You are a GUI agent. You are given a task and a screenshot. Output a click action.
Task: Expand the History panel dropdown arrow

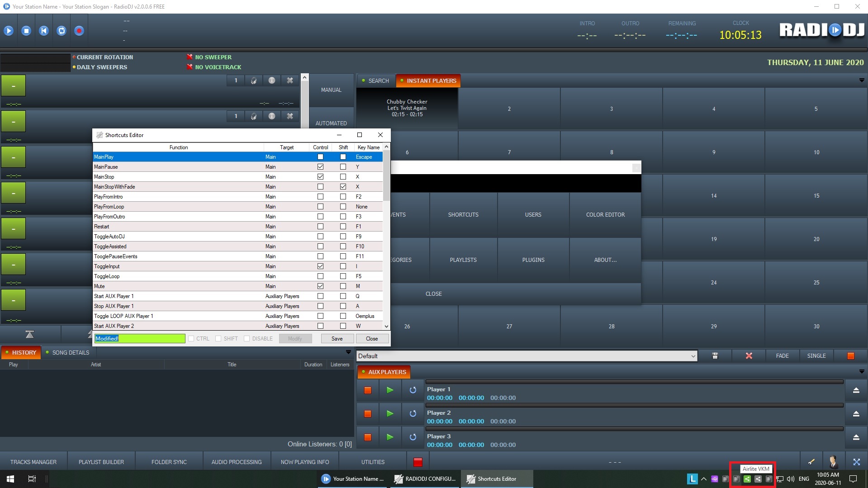pos(348,352)
